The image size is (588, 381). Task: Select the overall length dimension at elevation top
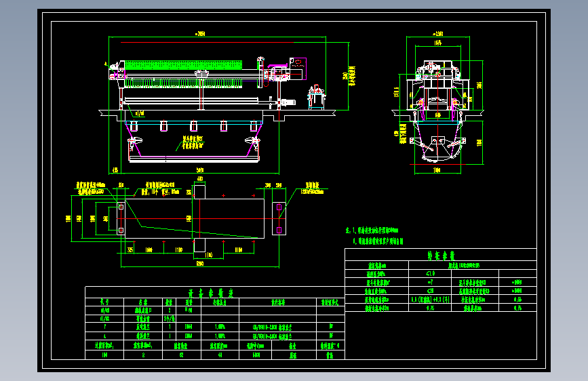click(x=200, y=34)
